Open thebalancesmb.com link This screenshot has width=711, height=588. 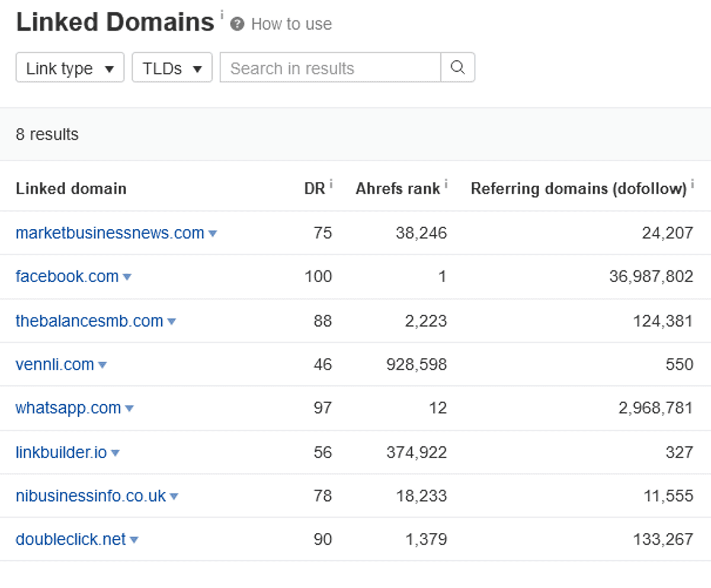click(89, 321)
